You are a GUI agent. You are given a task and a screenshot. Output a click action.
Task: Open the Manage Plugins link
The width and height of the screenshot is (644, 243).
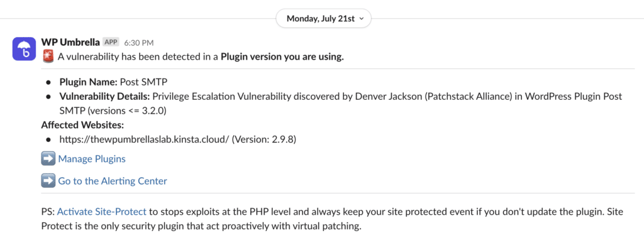[x=92, y=159]
